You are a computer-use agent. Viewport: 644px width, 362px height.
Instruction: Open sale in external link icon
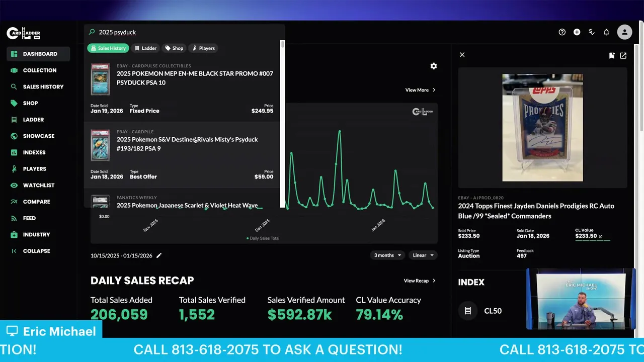623,55
